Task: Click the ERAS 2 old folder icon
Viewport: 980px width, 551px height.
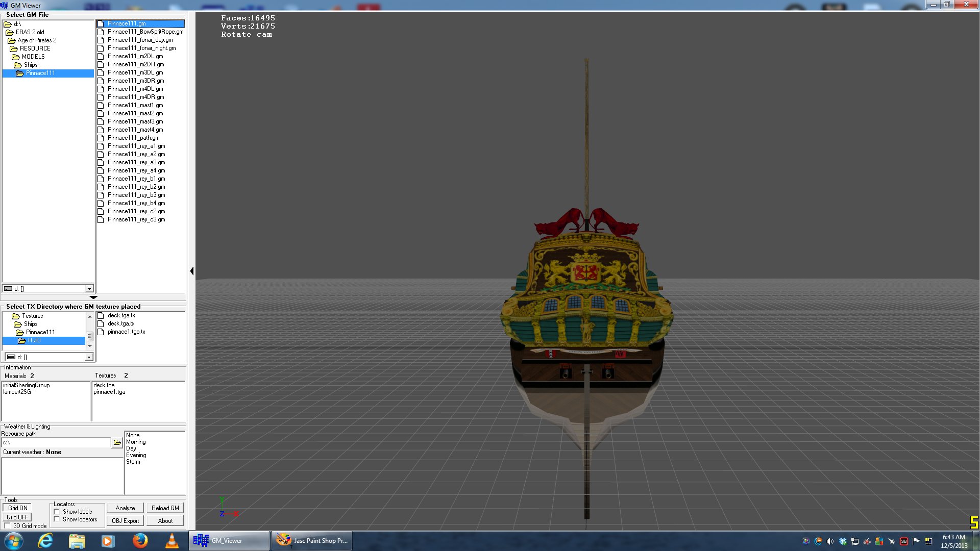Action: (10, 32)
